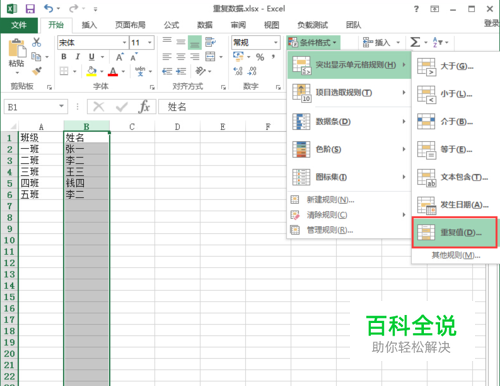The height and width of the screenshot is (386, 500).
Task: Open 突出显示单元格规则 highlight rules submenu
Action: [349, 65]
